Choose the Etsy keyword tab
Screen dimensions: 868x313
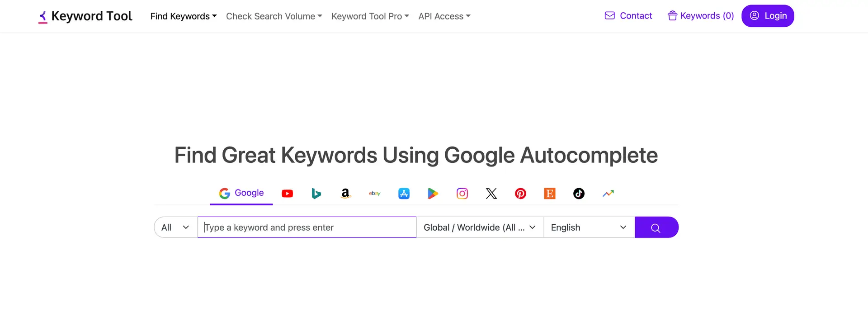coord(550,194)
